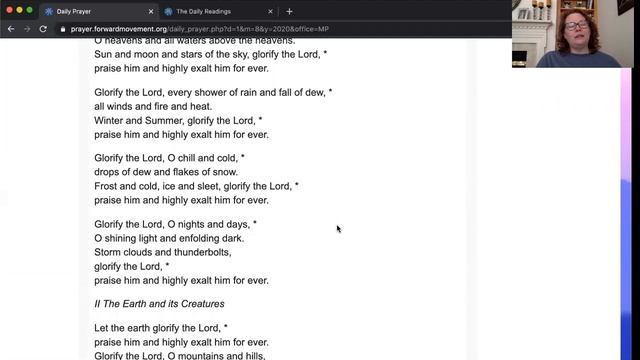The height and width of the screenshot is (360, 640).
Task: Click heading 'II The Earth and its Creatures'
Action: tap(159, 304)
